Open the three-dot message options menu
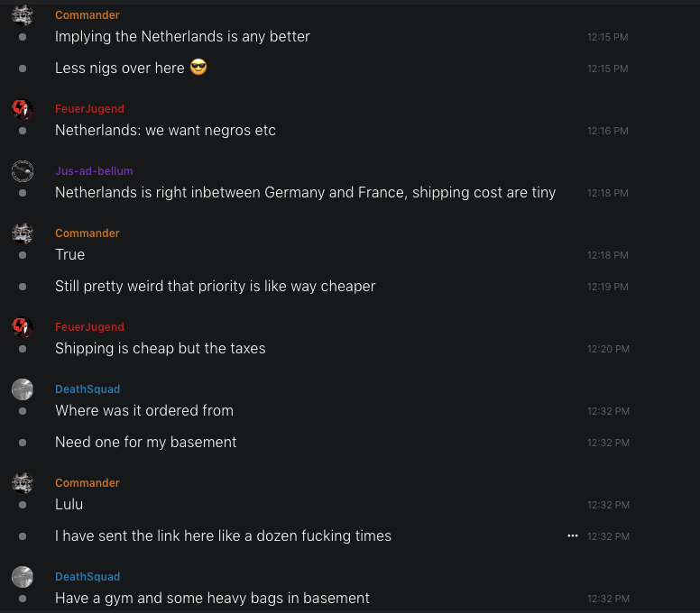This screenshot has height=613, width=700. click(572, 535)
